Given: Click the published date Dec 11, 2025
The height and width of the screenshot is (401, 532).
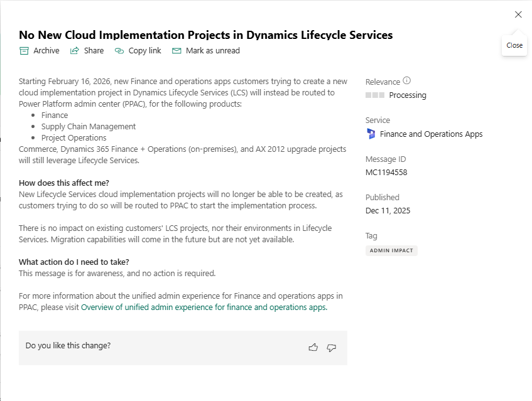Looking at the screenshot, I should click(388, 210).
